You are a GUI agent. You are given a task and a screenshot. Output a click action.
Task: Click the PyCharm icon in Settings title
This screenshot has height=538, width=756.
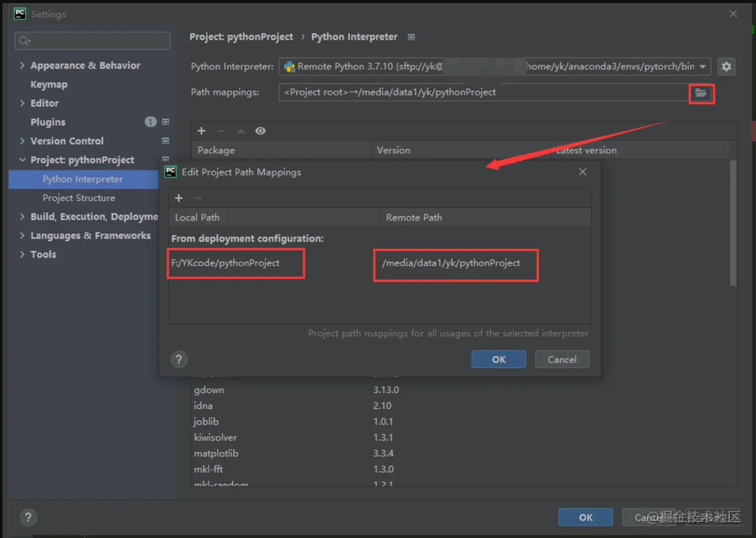(20, 14)
